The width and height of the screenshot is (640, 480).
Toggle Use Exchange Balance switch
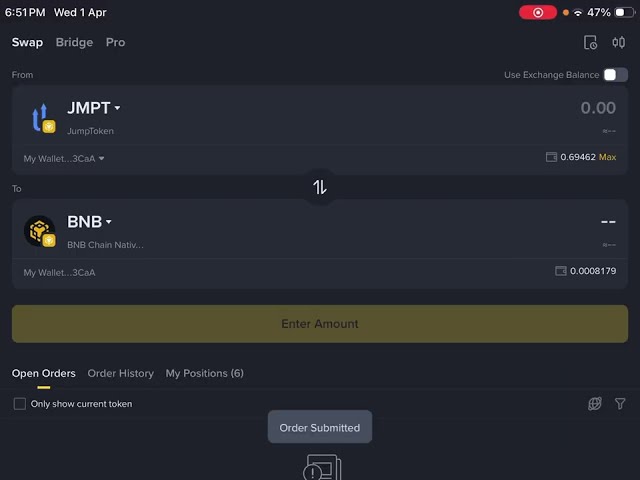point(615,75)
